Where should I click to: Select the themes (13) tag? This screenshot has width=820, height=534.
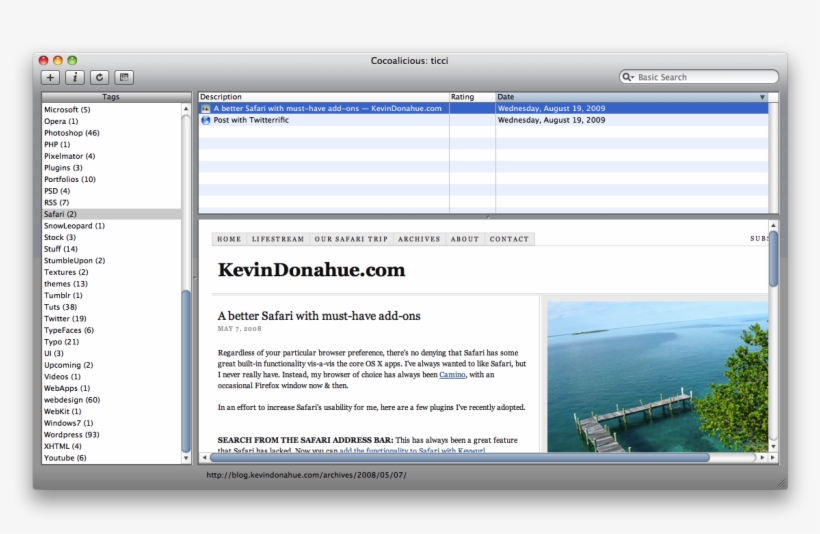pos(111,283)
